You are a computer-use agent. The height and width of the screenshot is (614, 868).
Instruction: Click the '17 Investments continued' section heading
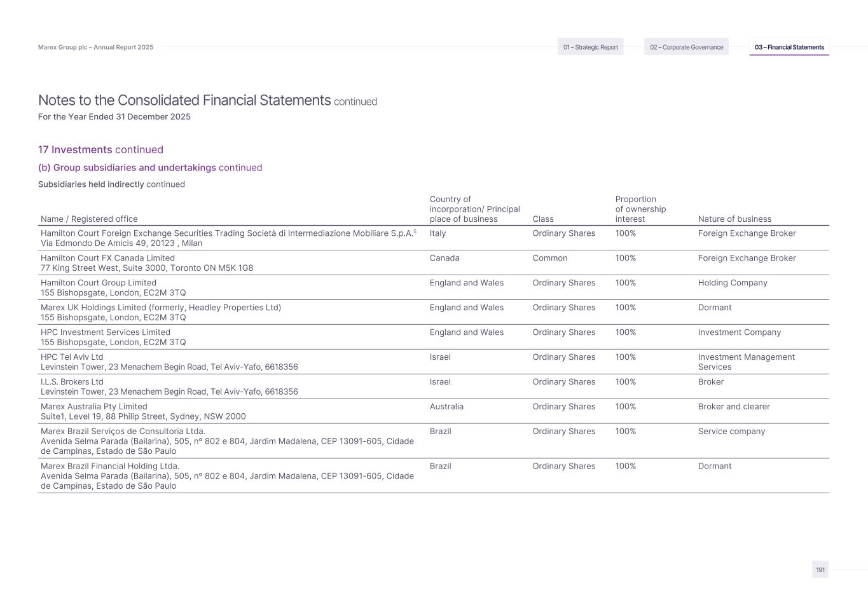tap(100, 150)
